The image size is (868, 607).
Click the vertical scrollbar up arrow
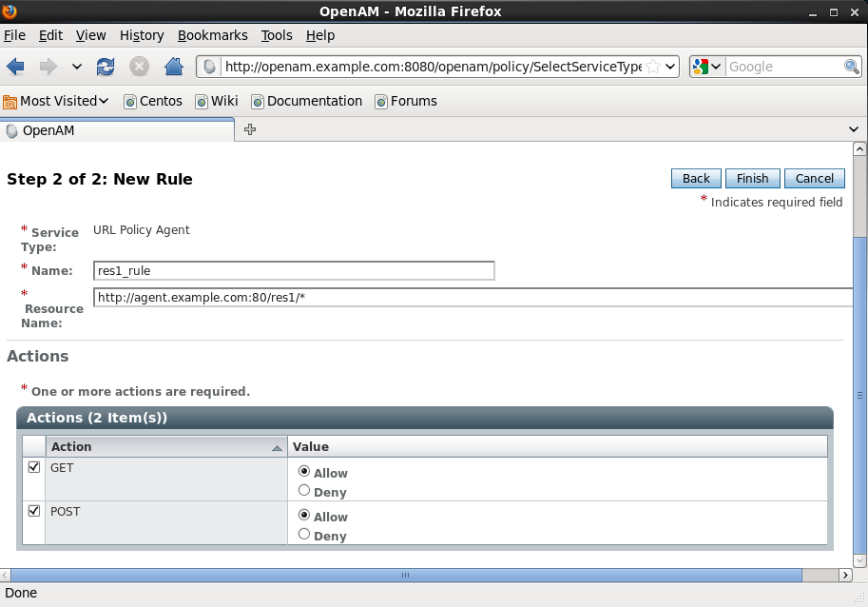859,149
